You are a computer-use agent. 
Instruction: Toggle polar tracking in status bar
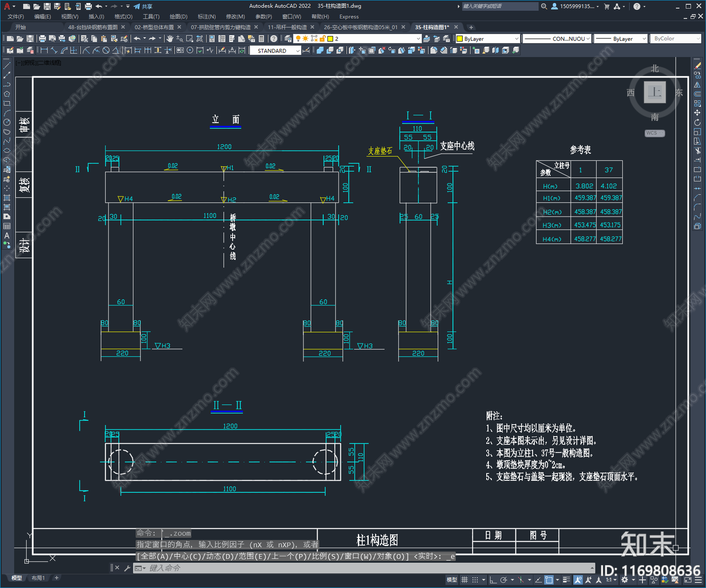(x=503, y=580)
